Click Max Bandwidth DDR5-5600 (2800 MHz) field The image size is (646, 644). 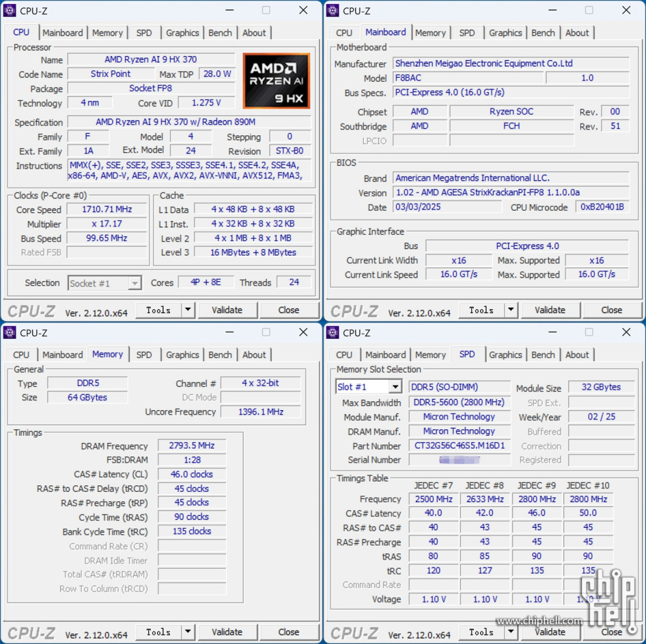click(459, 402)
